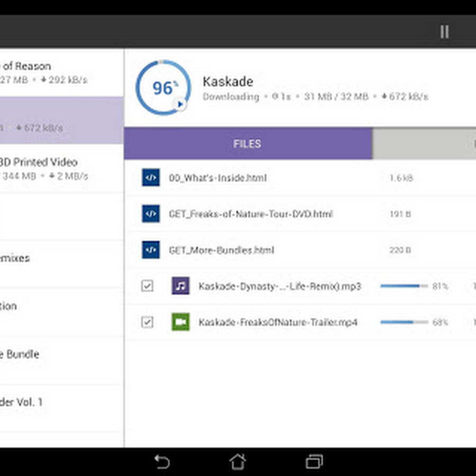The width and height of the screenshot is (476, 476).
Task: Open the 96% circular progress indicator
Action: click(x=163, y=88)
